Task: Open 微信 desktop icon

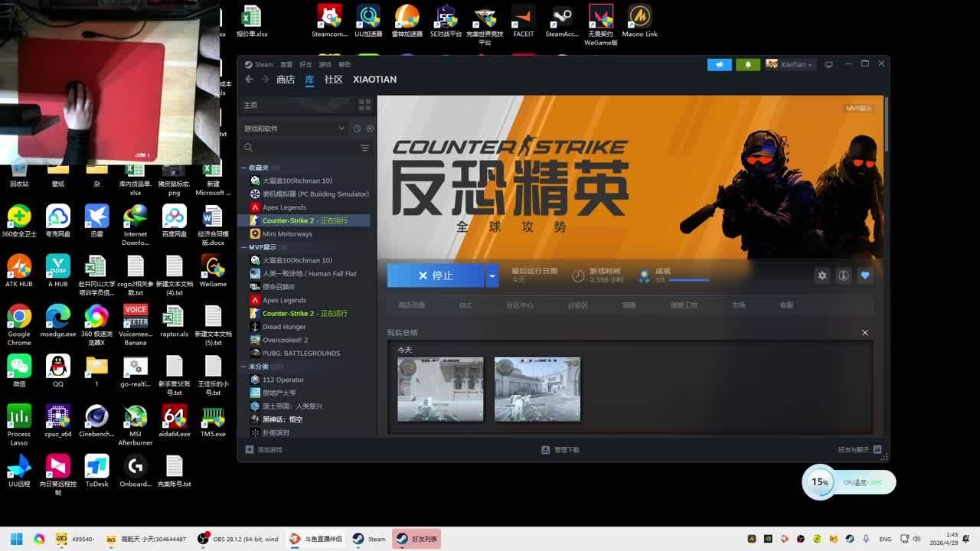Action: click(x=19, y=370)
